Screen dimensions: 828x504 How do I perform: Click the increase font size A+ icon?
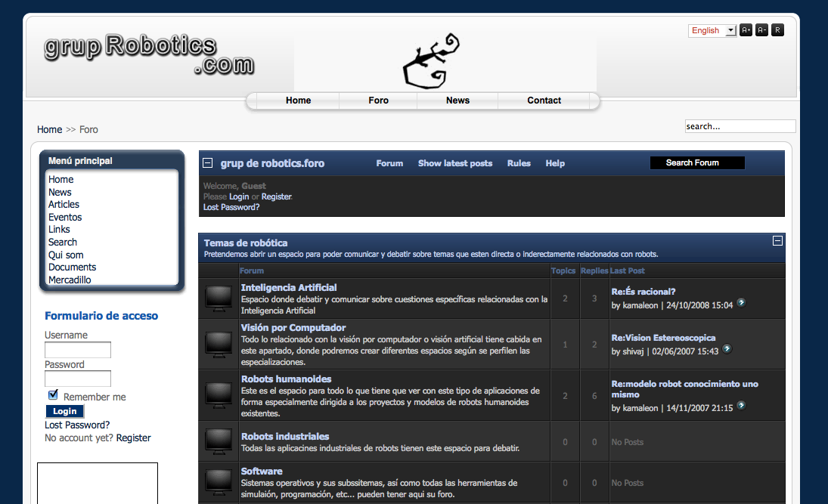pos(746,30)
